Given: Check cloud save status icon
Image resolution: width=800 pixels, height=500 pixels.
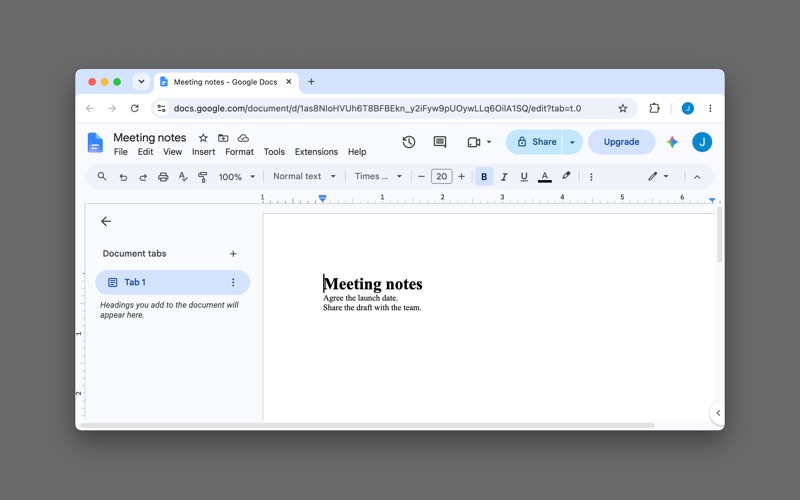Looking at the screenshot, I should (x=243, y=138).
